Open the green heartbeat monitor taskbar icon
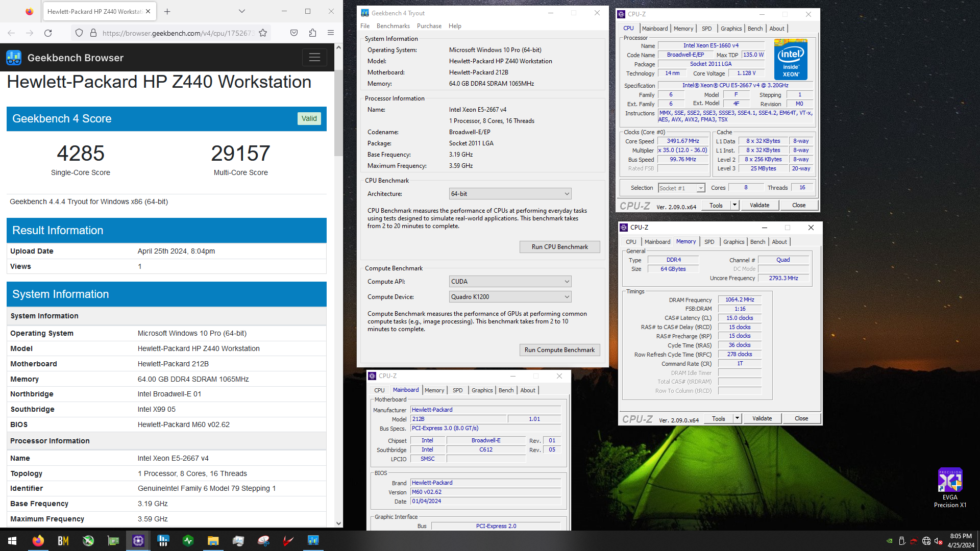The width and height of the screenshot is (980, 551). pyautogui.click(x=188, y=541)
